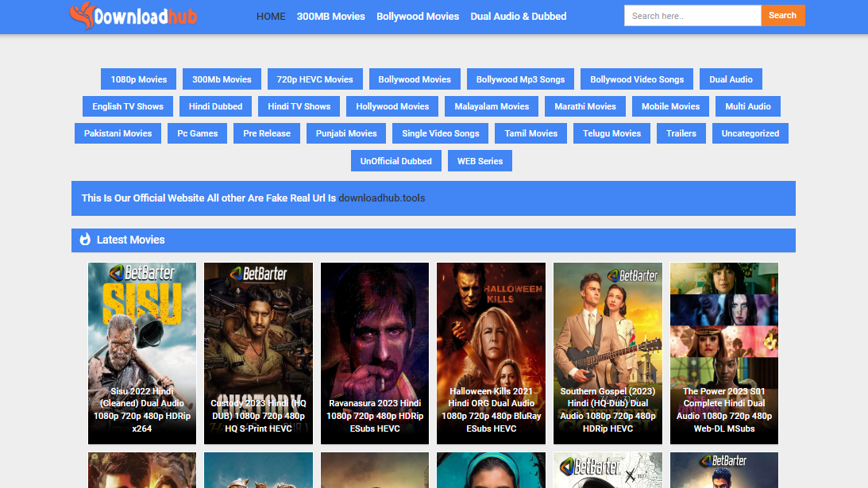
Task: Follow the downloadhub.tools link
Action: [x=382, y=198]
